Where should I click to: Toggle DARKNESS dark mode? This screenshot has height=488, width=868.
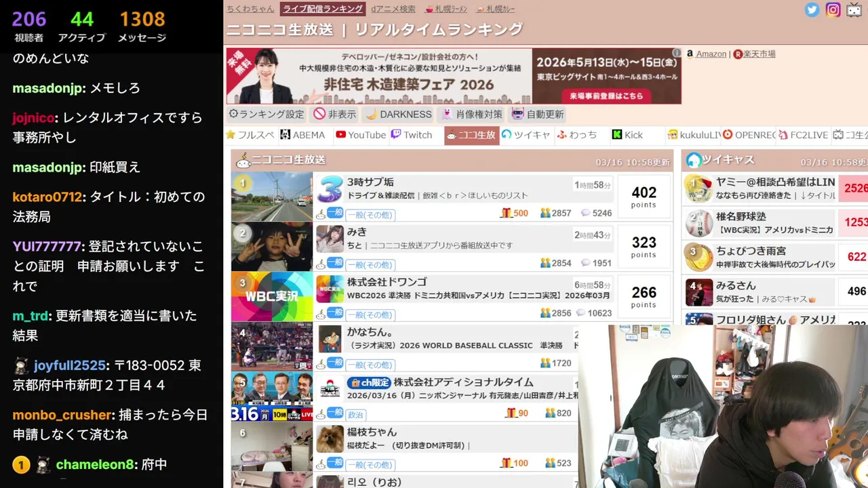(x=399, y=114)
